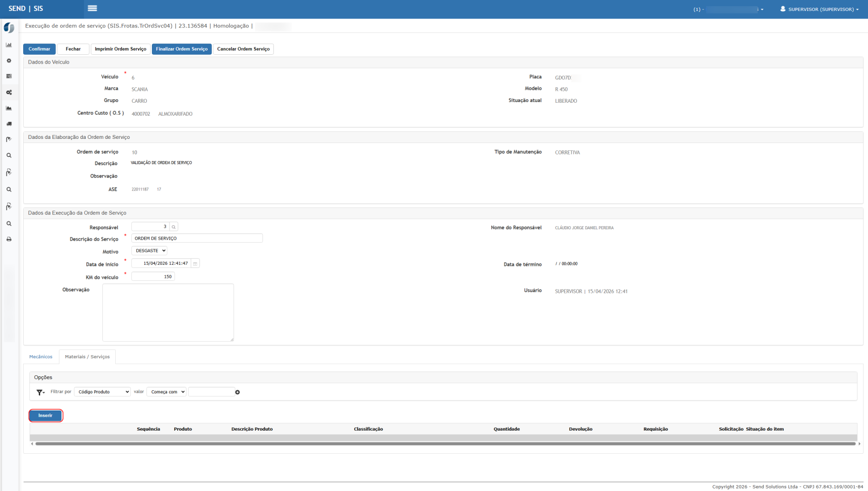Expand the Começa com operator dropdown
This screenshot has width=868, height=491.
167,392
